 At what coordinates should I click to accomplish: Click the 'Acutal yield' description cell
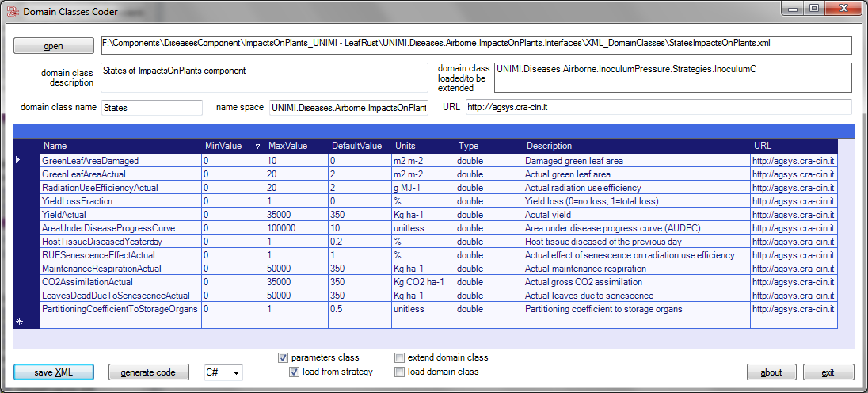[x=636, y=214]
